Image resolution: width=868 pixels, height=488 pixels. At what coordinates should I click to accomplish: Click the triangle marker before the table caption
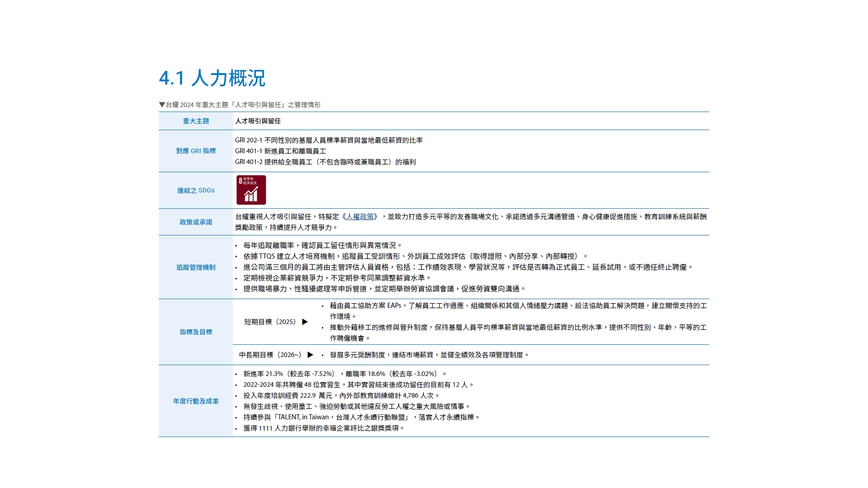click(x=162, y=105)
